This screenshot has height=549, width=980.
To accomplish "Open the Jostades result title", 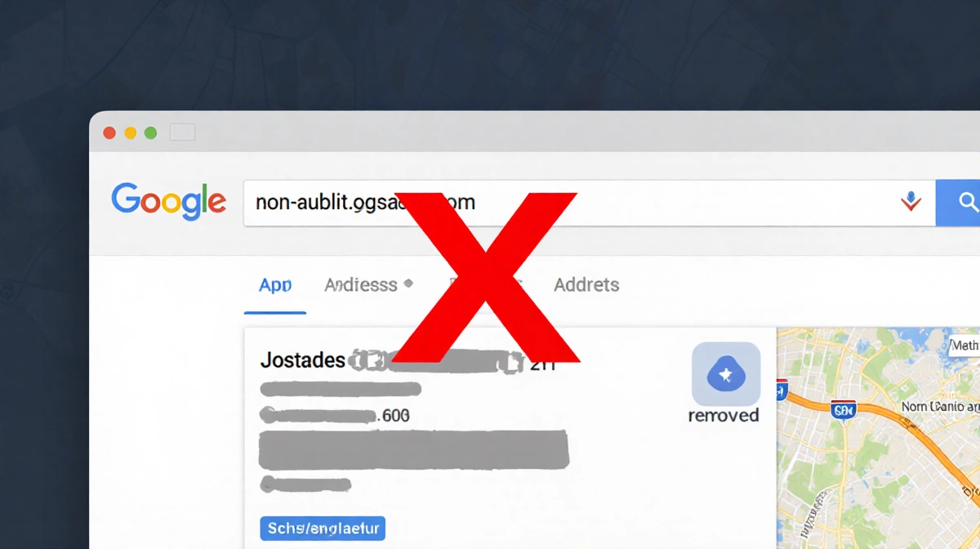I will pyautogui.click(x=302, y=359).
